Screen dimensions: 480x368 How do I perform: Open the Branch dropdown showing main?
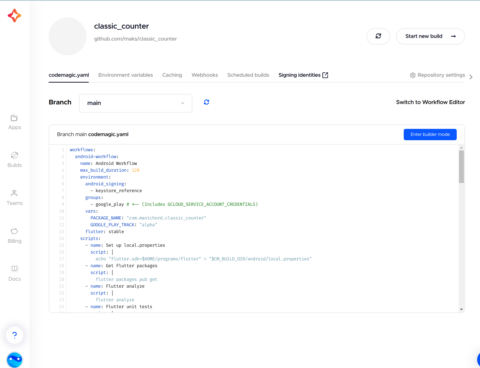click(x=136, y=103)
